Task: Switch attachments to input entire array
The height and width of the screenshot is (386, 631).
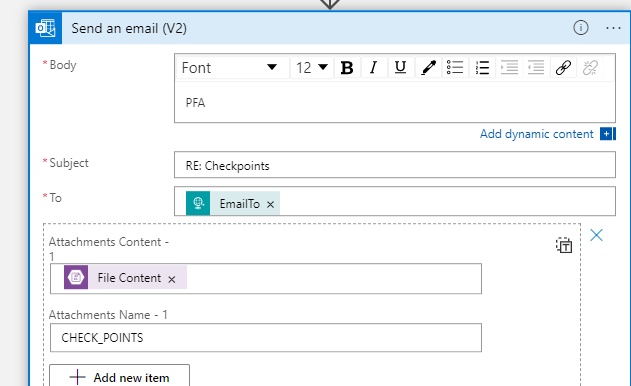Action: point(564,245)
